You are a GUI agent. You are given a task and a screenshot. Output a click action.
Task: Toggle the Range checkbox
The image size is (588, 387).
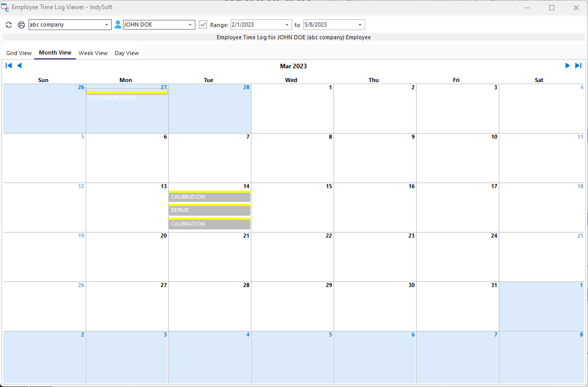click(203, 24)
